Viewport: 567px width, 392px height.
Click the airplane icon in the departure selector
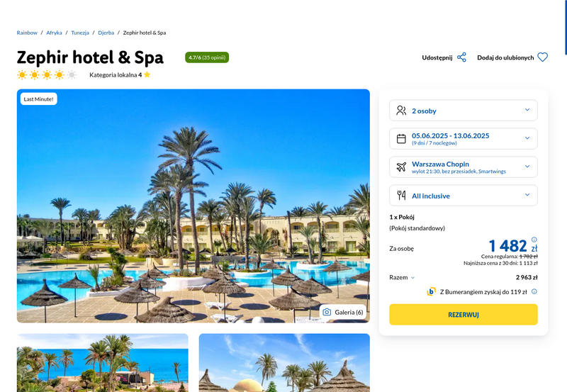pos(401,167)
